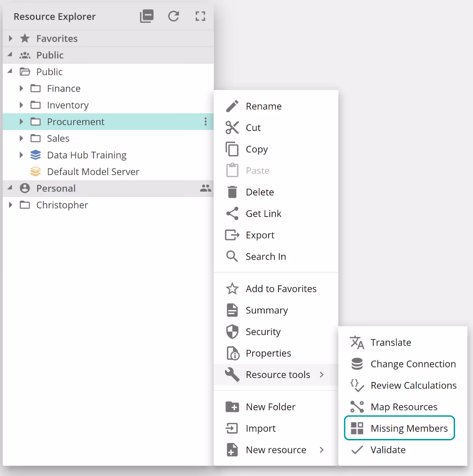The image size is (473, 476).
Task: Select Change Connection in Resource tools
Action: (413, 364)
